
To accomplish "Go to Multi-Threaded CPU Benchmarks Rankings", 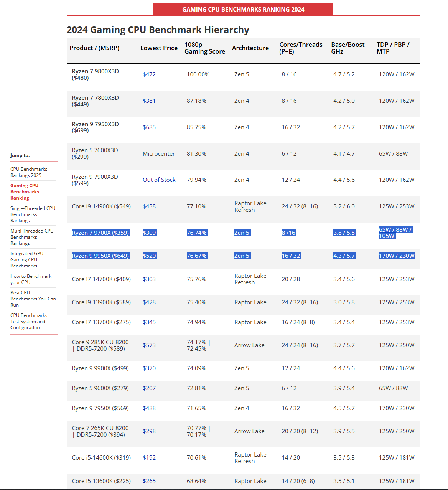I will pos(32,237).
